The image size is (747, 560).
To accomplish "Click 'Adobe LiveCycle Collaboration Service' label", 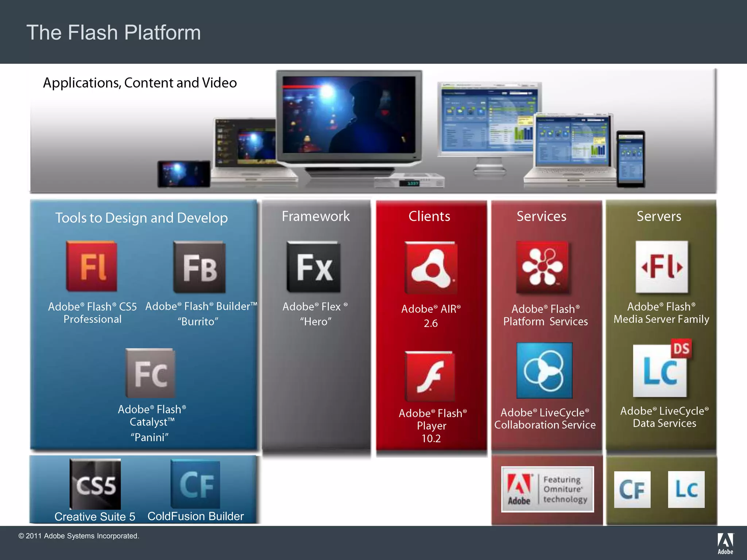I will pyautogui.click(x=545, y=419).
